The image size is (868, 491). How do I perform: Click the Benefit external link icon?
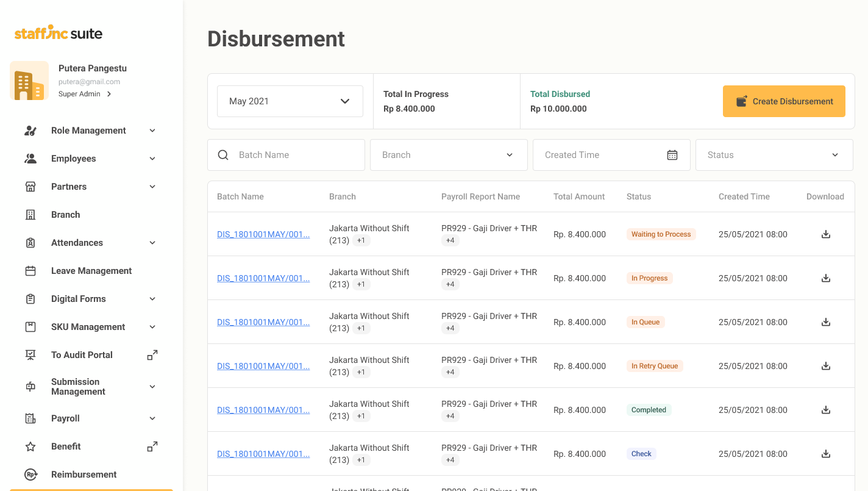152,446
